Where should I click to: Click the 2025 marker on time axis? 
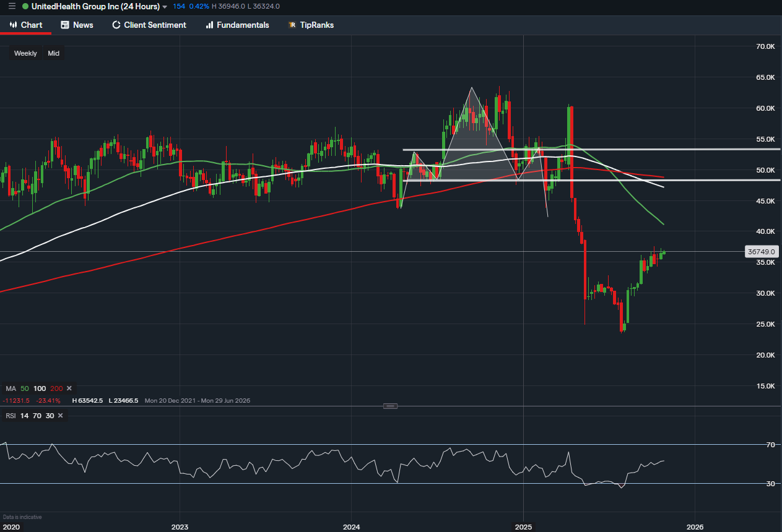pyautogui.click(x=523, y=526)
